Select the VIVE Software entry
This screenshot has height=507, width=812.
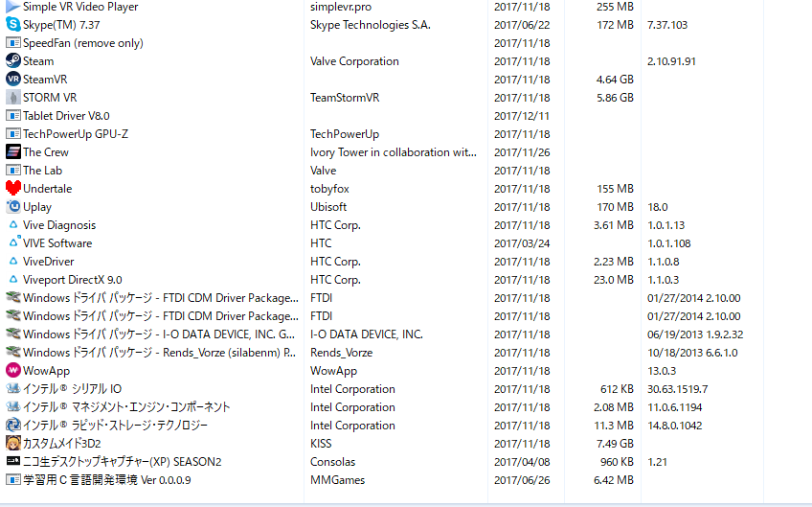pos(57,243)
